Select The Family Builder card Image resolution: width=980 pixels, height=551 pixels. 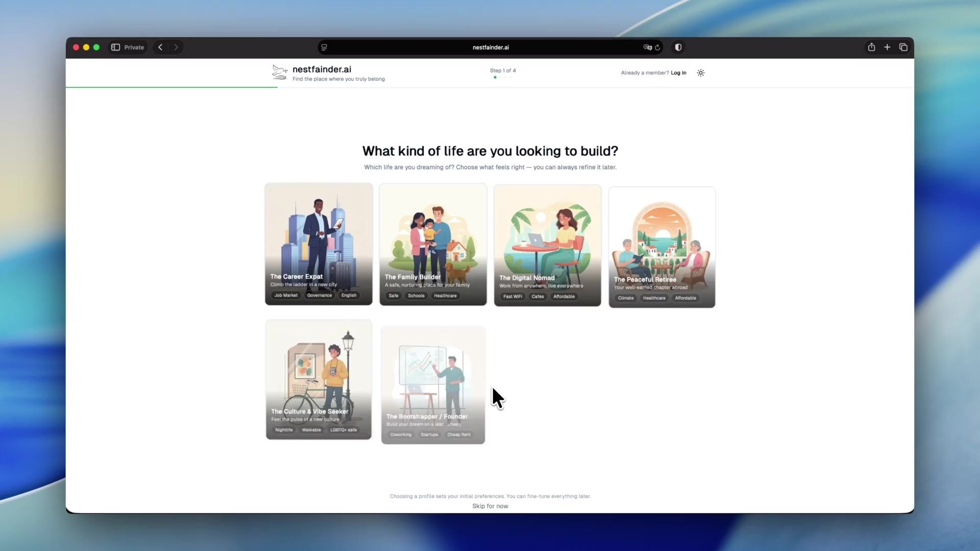[x=433, y=244]
